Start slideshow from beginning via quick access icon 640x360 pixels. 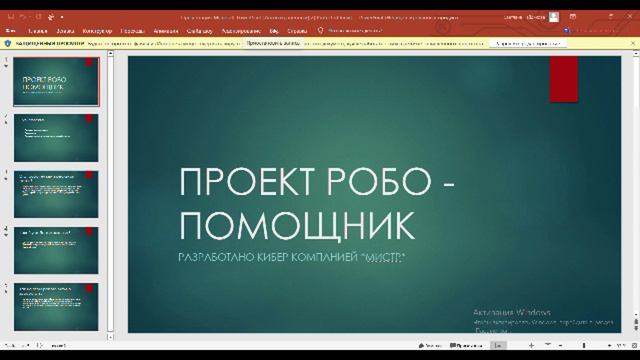tap(51, 17)
